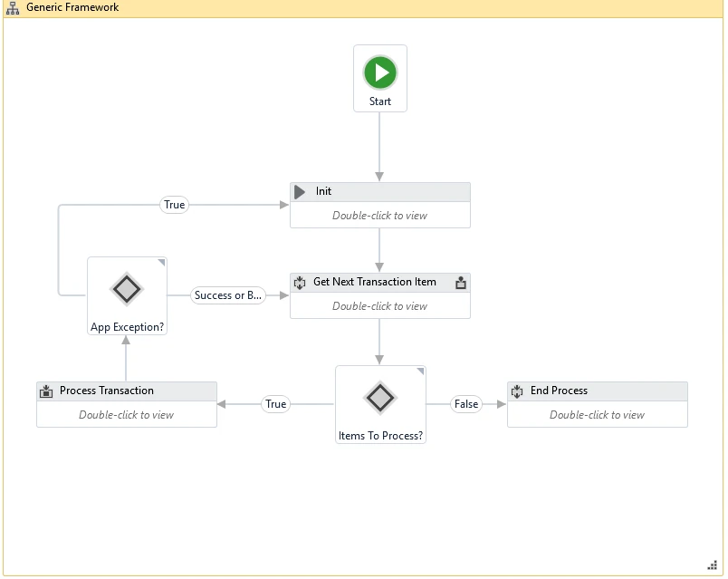Click the Get Next Transaction Item entry icon
728x579 pixels.
[x=300, y=283]
